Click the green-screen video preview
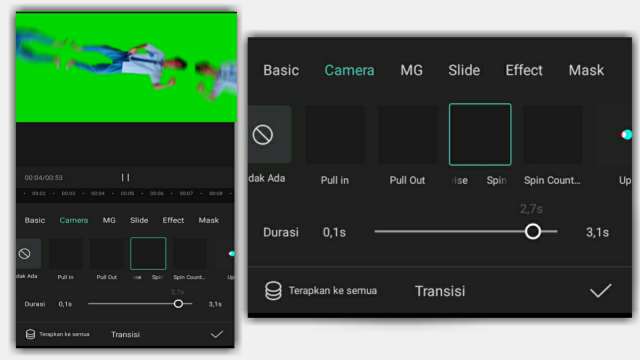 (x=126, y=68)
